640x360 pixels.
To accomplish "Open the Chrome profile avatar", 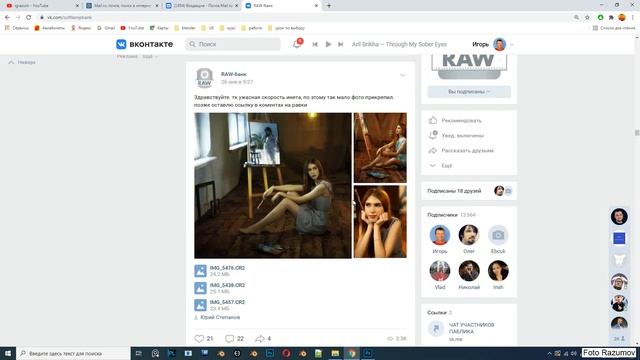I will point(622,18).
